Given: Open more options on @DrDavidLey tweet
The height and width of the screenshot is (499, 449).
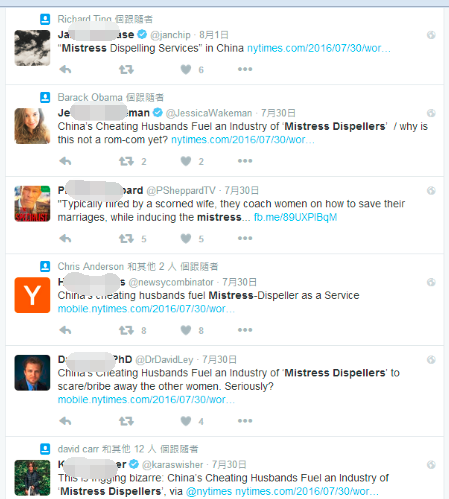Looking at the screenshot, I should tap(245, 421).
